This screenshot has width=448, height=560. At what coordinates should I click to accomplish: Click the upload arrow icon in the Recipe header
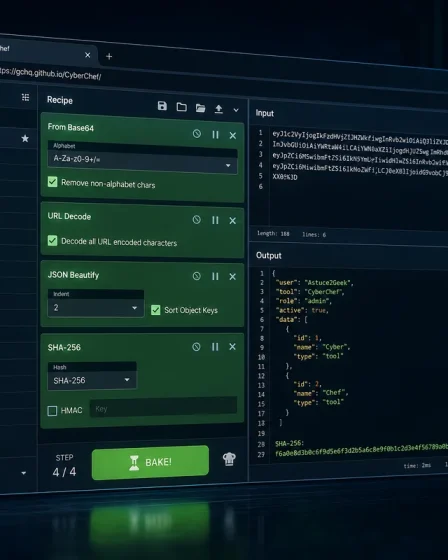[219, 109]
